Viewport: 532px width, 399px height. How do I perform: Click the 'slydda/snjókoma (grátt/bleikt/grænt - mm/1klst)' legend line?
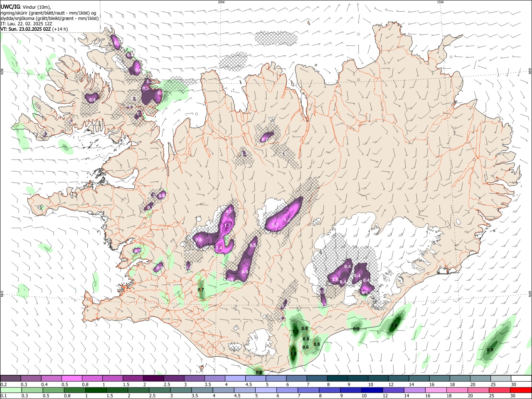tap(49, 18)
